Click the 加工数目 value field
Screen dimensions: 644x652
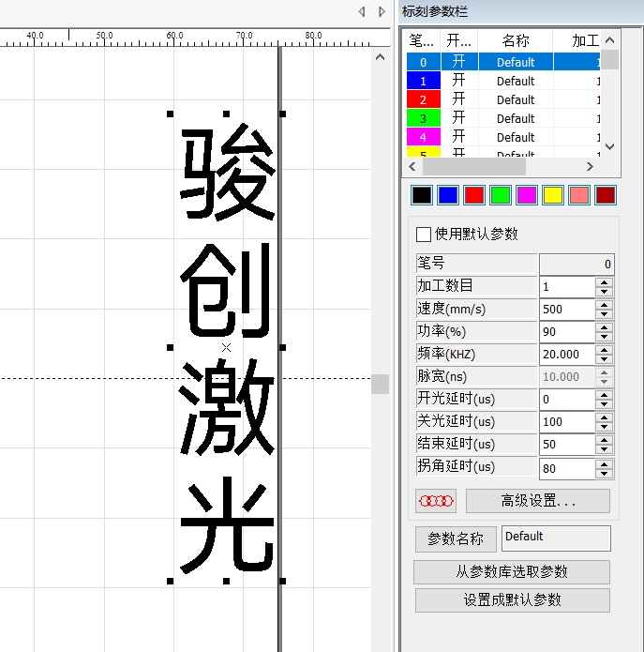(567, 287)
